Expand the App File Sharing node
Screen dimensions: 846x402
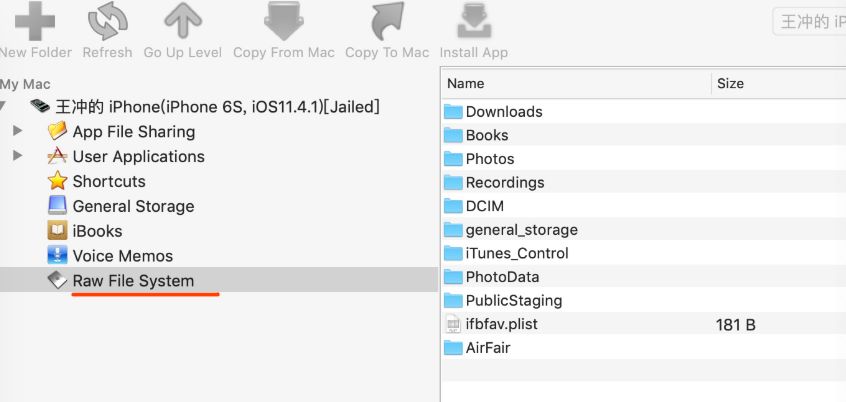pos(18,131)
